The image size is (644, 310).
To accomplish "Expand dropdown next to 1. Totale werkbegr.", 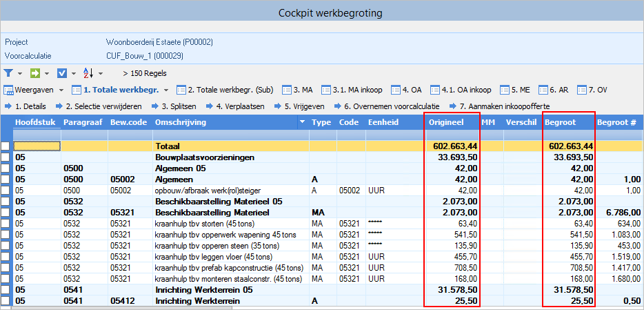I will [166, 90].
